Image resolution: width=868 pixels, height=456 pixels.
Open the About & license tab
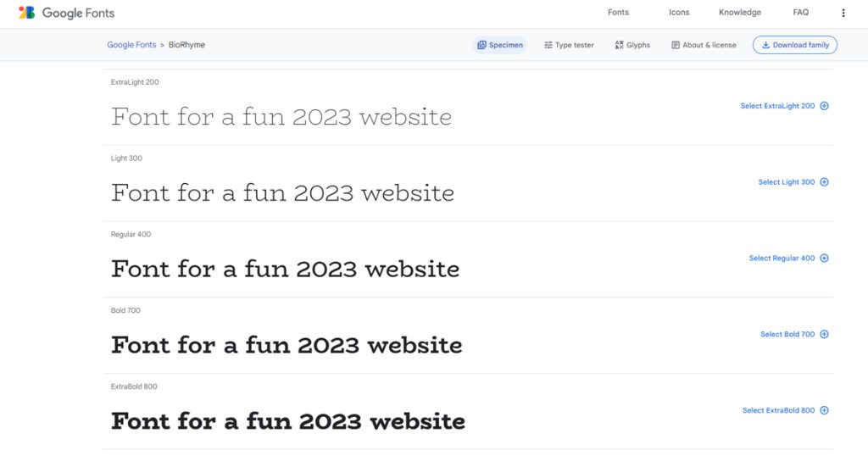704,45
